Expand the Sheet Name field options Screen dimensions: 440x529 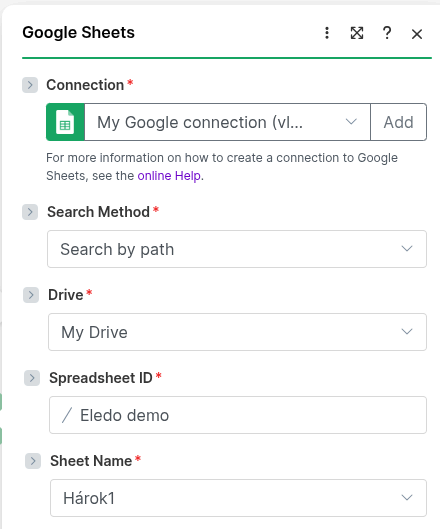point(33,461)
